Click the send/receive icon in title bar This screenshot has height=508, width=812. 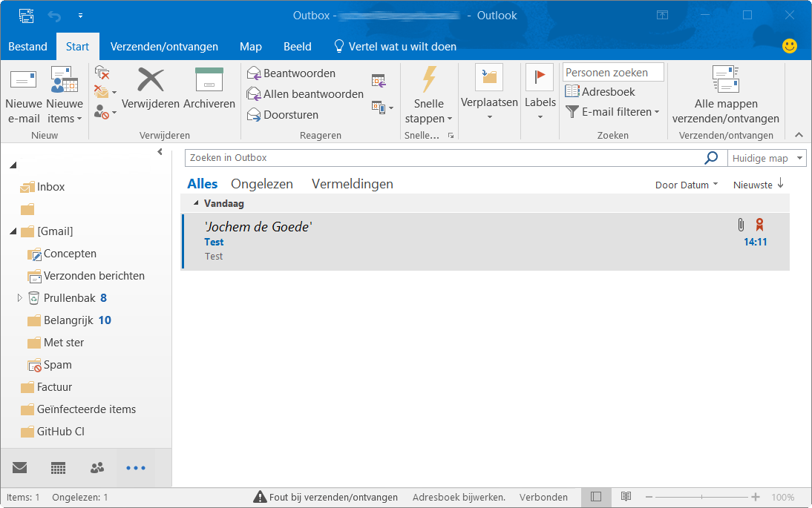tap(27, 16)
